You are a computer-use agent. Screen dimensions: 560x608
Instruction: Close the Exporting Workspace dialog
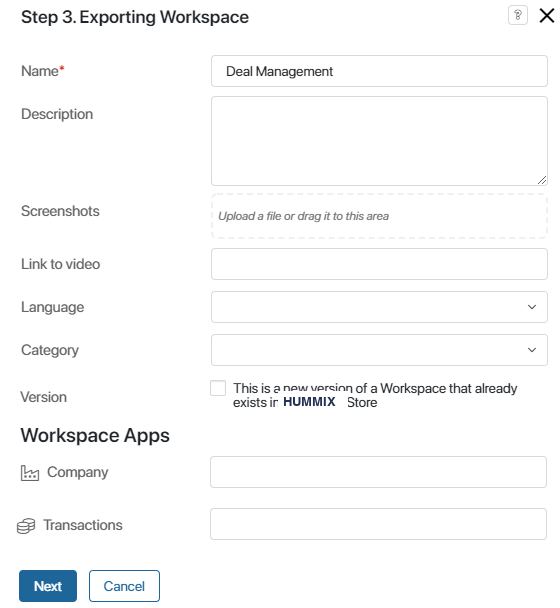546,16
